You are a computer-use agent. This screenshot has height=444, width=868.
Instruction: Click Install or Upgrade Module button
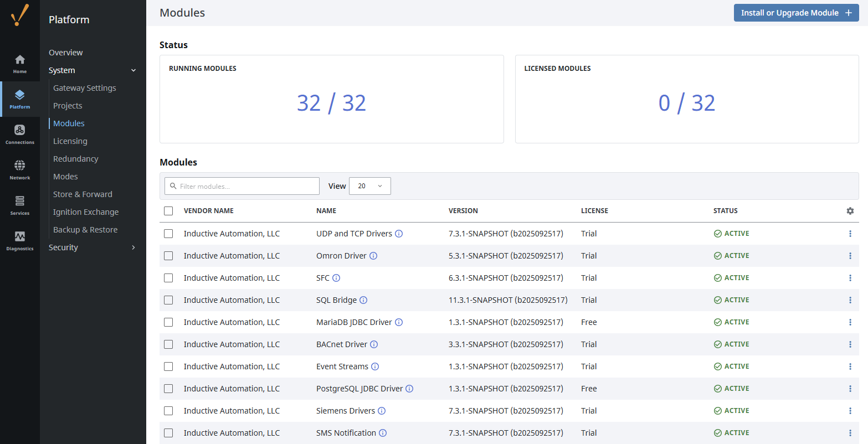coord(795,13)
